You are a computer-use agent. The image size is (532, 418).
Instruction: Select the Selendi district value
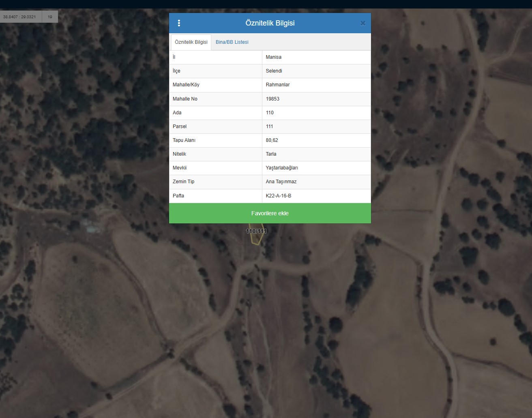click(274, 71)
